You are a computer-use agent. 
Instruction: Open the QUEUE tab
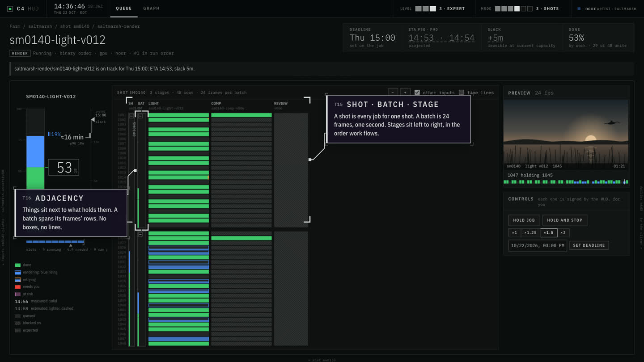(124, 8)
